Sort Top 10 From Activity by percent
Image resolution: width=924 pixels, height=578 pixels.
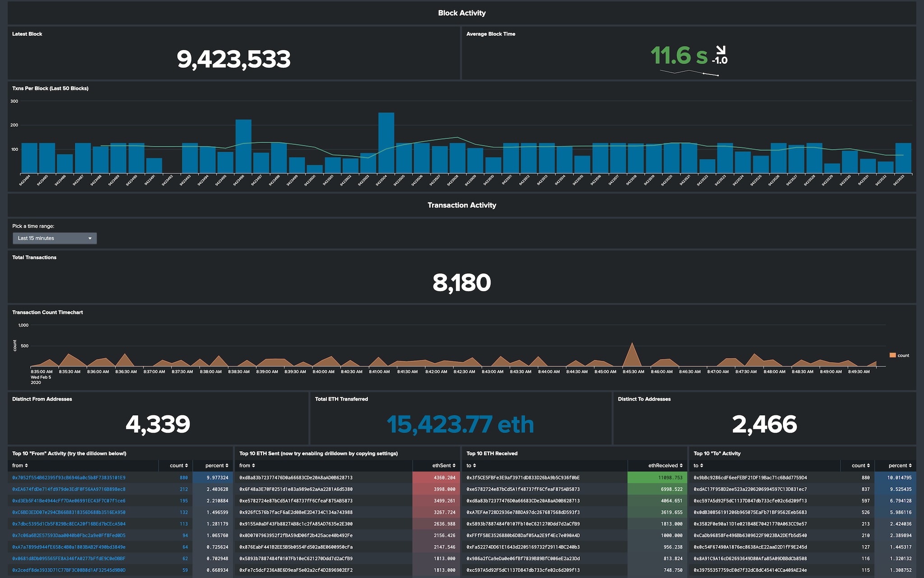click(217, 466)
